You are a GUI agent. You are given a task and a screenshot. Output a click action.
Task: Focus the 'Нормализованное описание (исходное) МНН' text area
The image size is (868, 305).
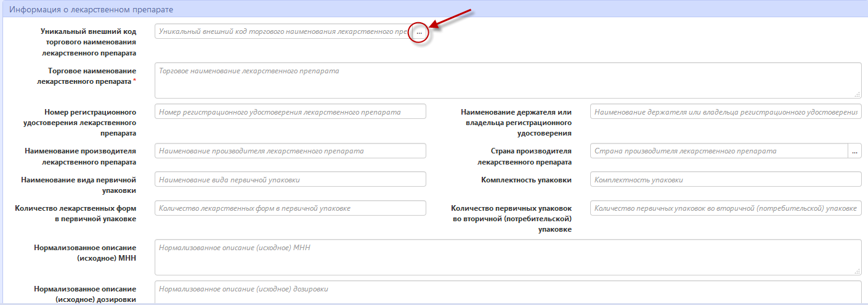[507, 257]
